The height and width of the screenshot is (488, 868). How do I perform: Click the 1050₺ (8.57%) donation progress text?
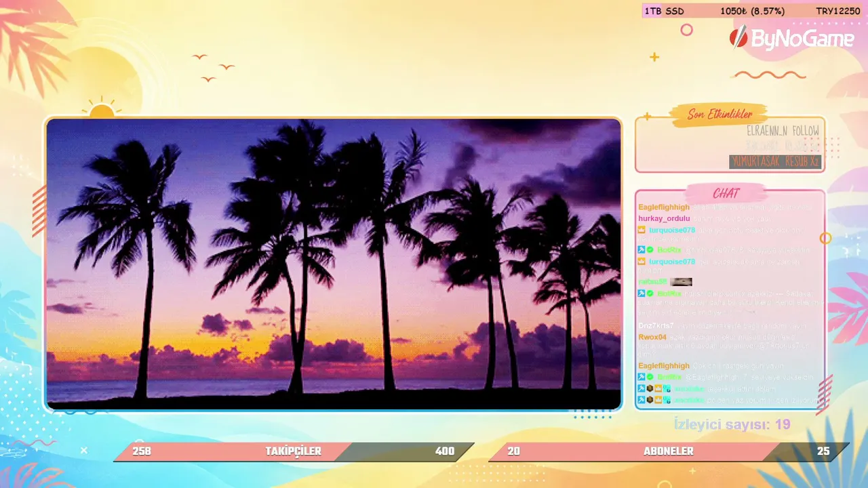pos(753,11)
